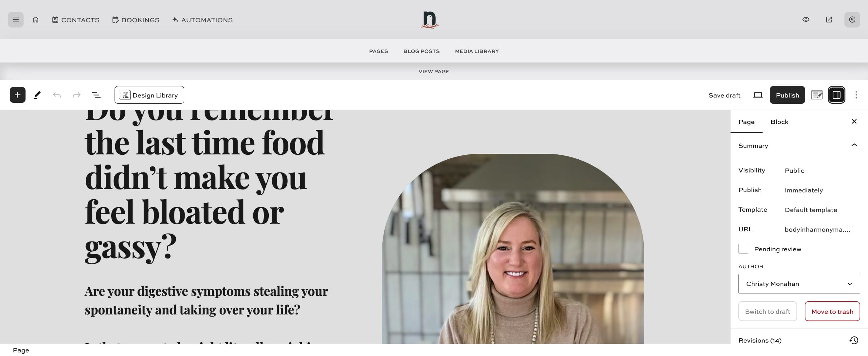Click the redo arrow icon
The height and width of the screenshot is (356, 868).
(77, 95)
